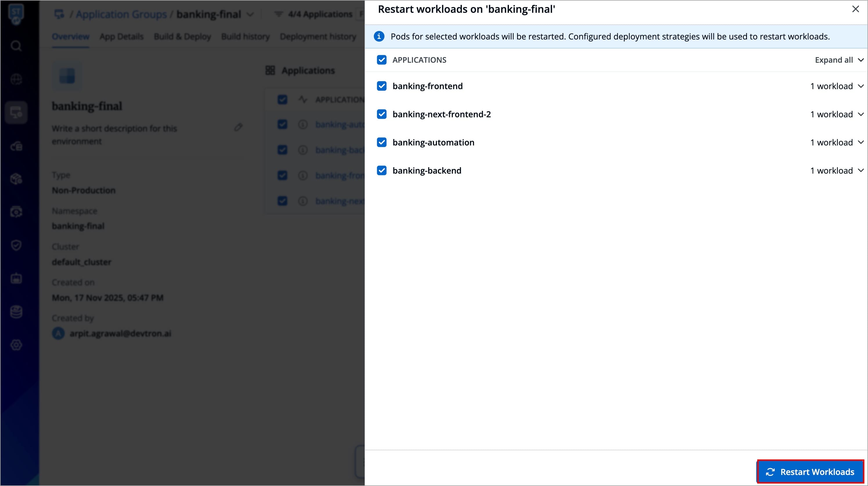868x486 pixels.
Task: Click the search icon in the sidebar
Action: click(16, 46)
